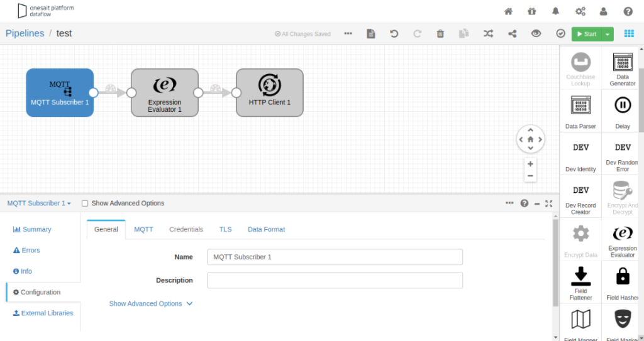Open the user account icon
Viewport: 644px width, 341px height.
click(603, 11)
